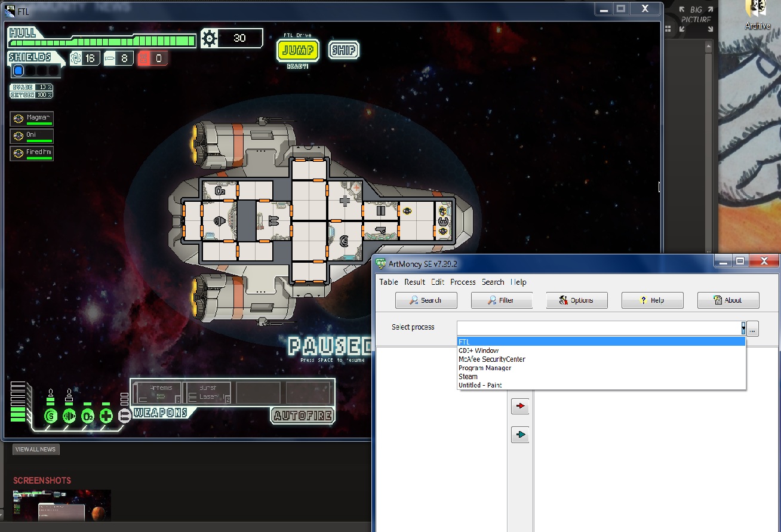Open the Edit menu in ArtMoney
Image resolution: width=781 pixels, height=532 pixels.
[438, 282]
